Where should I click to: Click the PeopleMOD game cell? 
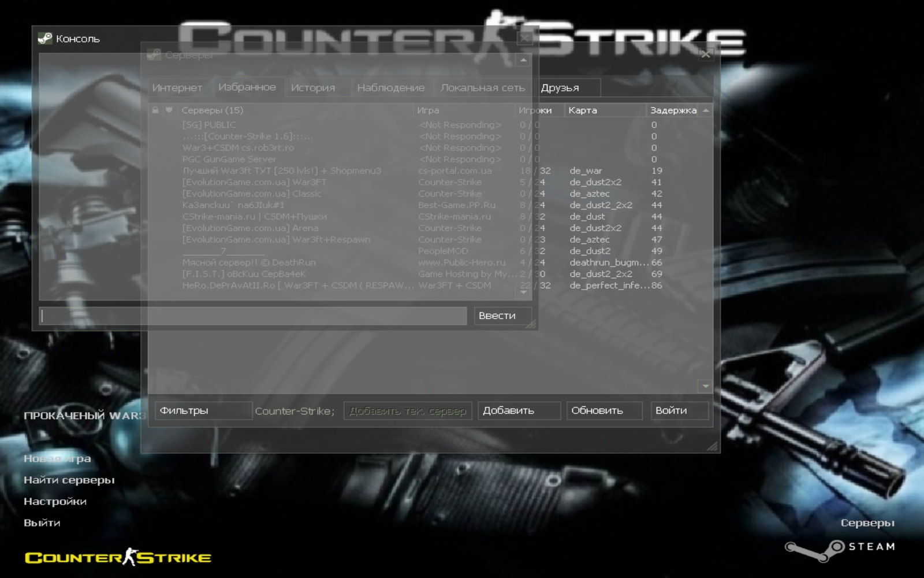click(x=443, y=251)
